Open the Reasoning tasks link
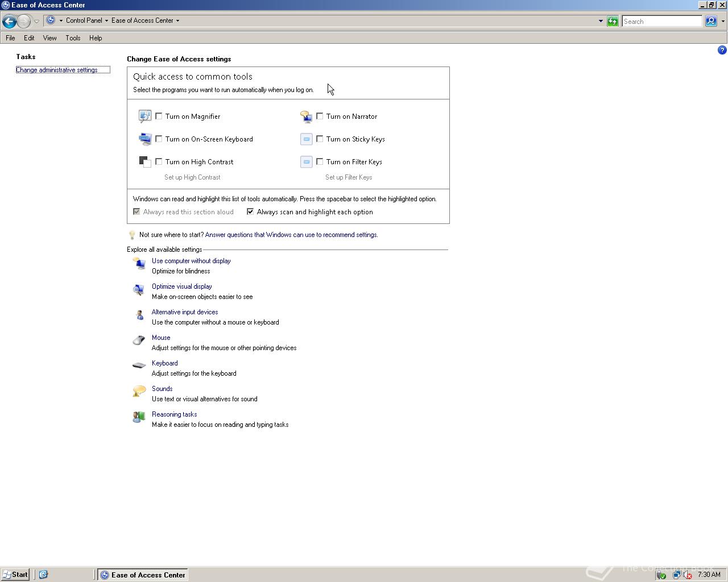 tap(175, 414)
